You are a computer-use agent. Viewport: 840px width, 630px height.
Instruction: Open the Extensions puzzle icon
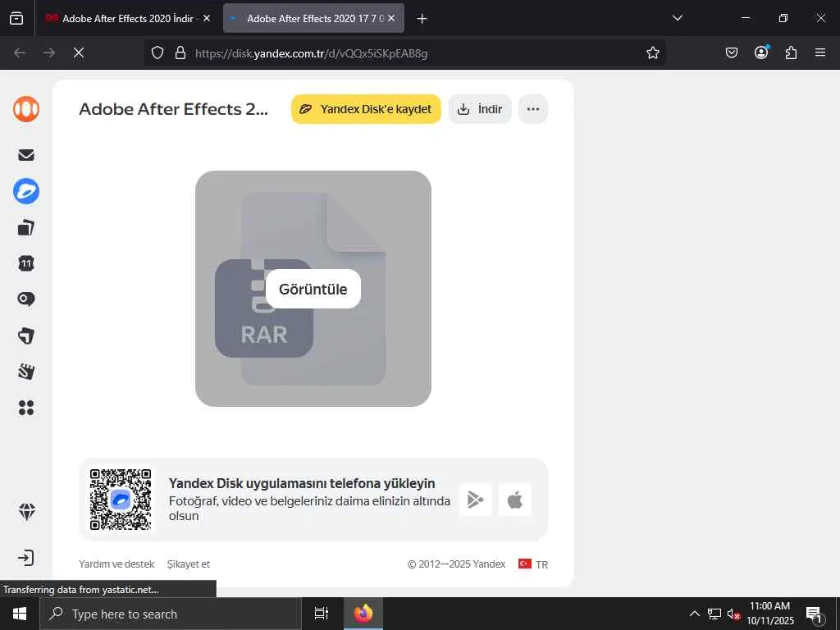[791, 52]
